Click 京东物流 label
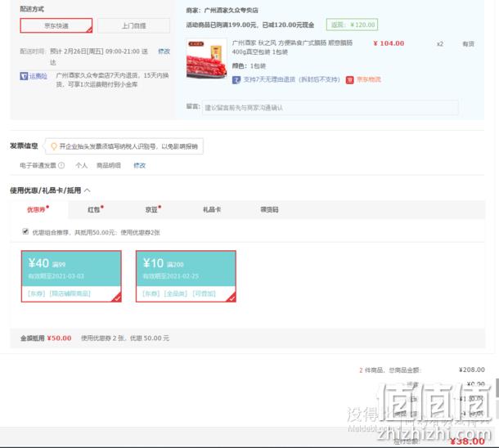 point(368,79)
